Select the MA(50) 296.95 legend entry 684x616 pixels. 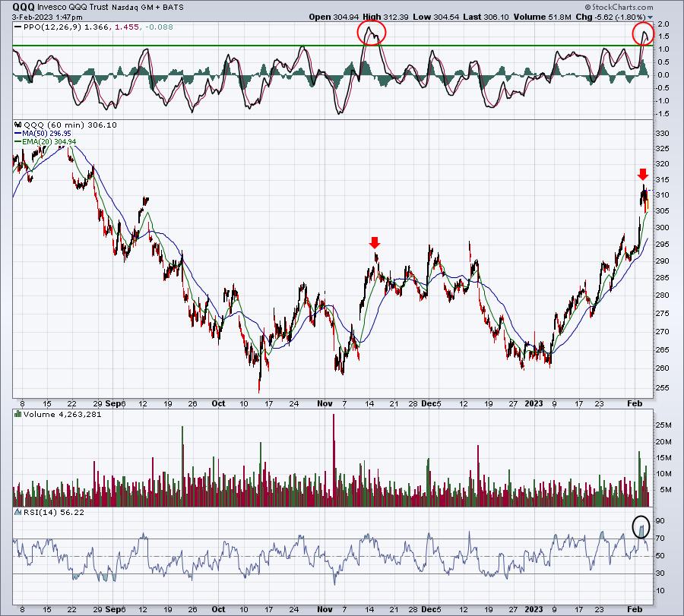[x=43, y=134]
